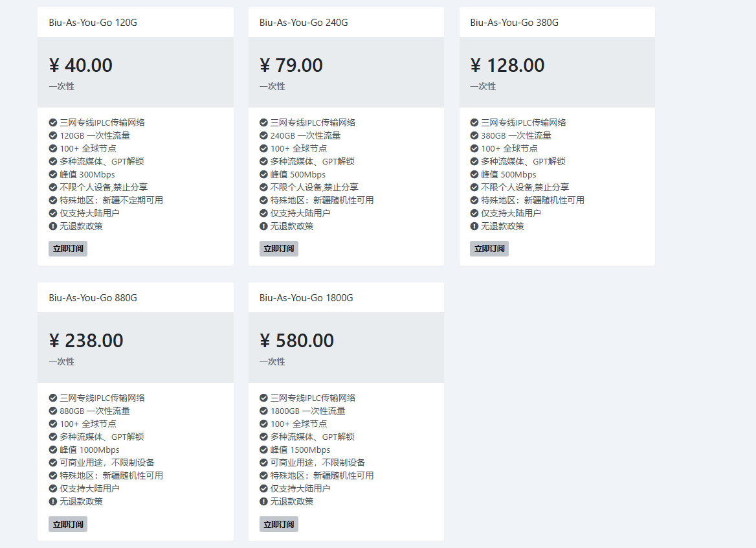Viewport: 756px width, 548px height.
Task: Click the ¥ 238.00 price text
Action: point(86,341)
